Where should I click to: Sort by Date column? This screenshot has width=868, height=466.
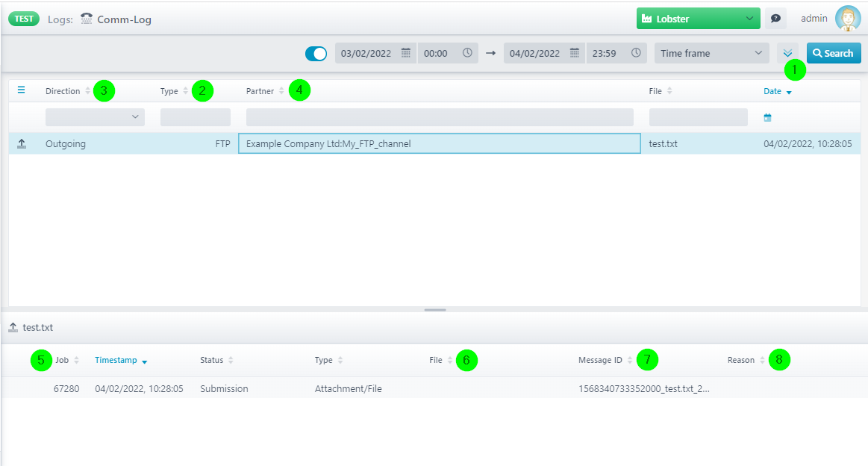coord(777,91)
